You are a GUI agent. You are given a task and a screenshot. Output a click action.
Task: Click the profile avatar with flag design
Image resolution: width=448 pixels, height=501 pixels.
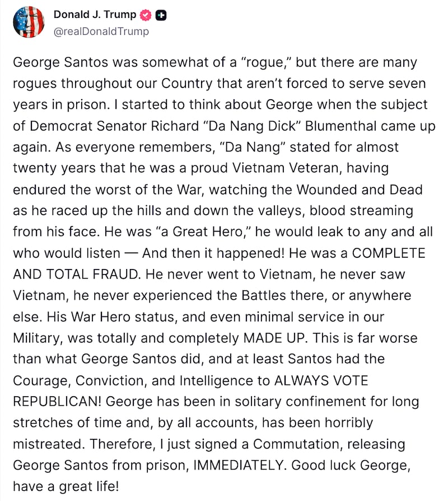(29, 22)
